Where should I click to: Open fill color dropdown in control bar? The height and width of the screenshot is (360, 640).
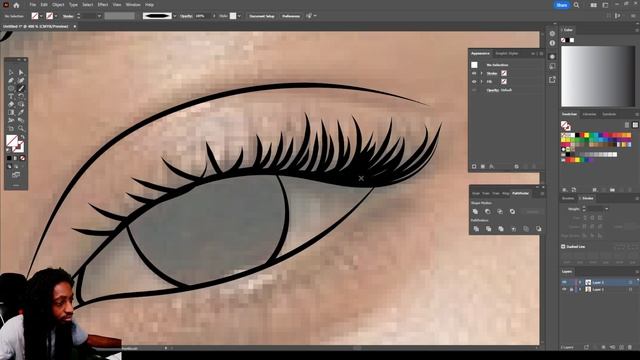(41, 16)
